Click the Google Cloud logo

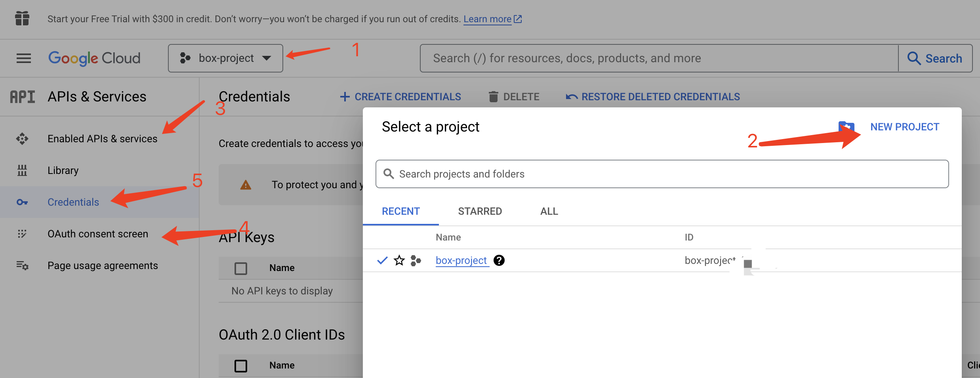click(x=94, y=58)
